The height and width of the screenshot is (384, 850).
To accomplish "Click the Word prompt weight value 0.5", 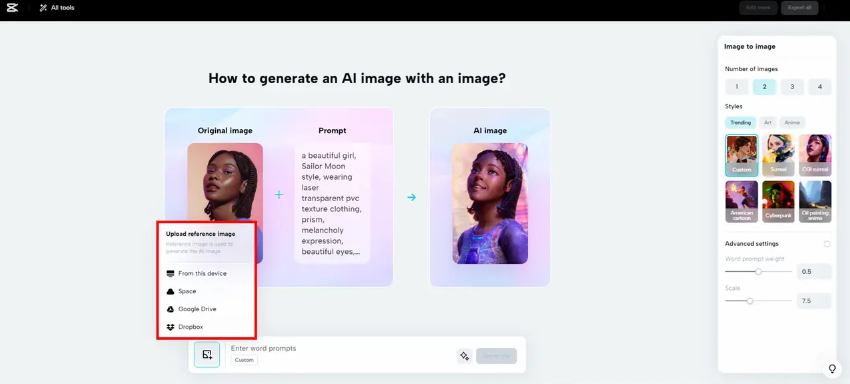I will coord(814,271).
